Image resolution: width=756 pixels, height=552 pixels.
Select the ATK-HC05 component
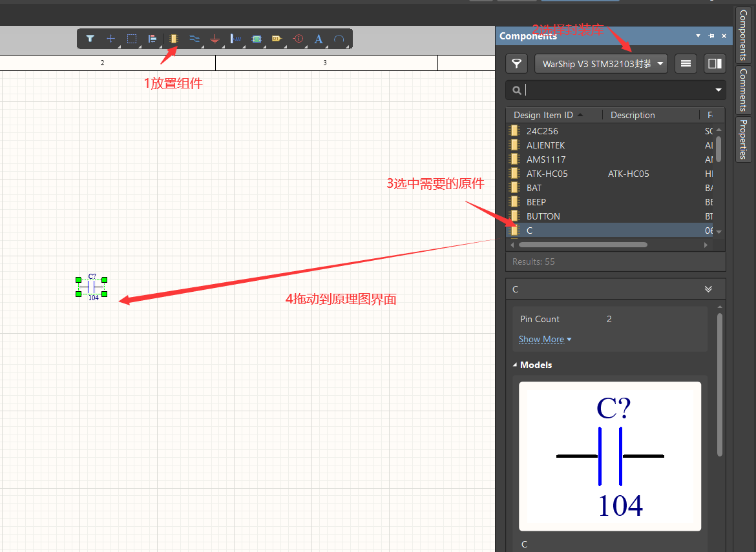(610, 174)
